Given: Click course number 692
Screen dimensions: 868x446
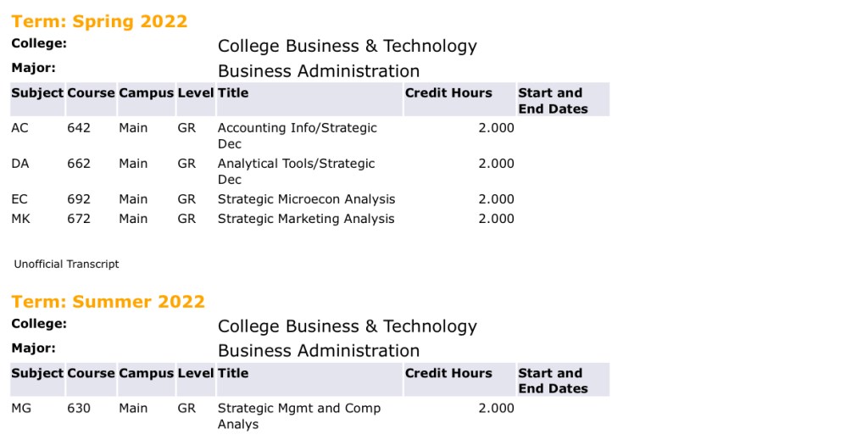Looking at the screenshot, I should (78, 199).
